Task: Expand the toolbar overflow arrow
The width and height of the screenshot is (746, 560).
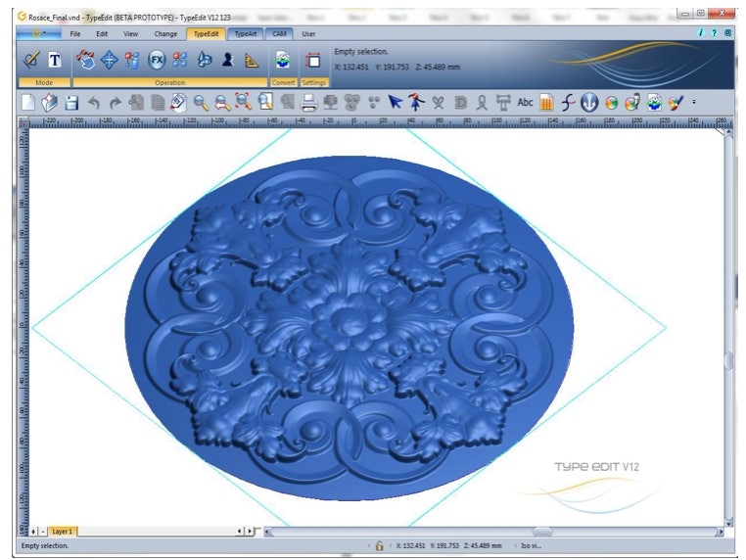Action: tap(694, 102)
